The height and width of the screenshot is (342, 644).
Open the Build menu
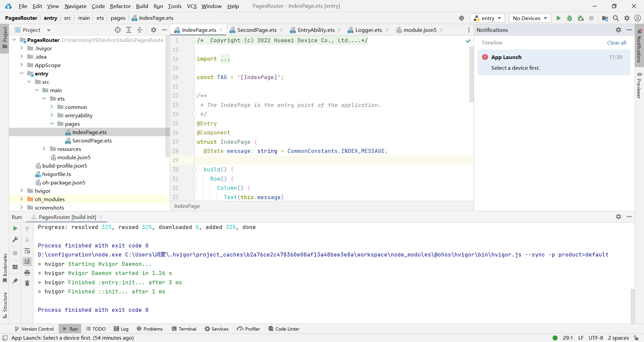pyautogui.click(x=142, y=6)
